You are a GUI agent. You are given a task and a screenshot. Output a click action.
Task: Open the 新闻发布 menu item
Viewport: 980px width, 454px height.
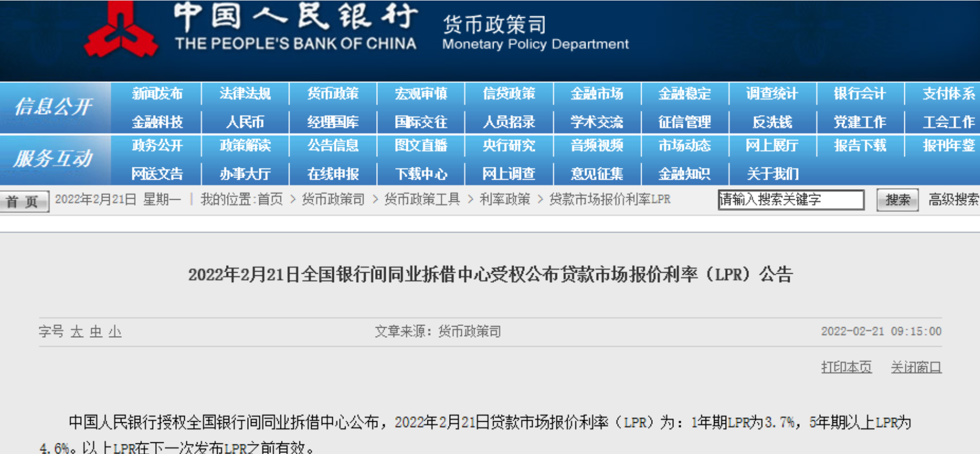tap(157, 94)
